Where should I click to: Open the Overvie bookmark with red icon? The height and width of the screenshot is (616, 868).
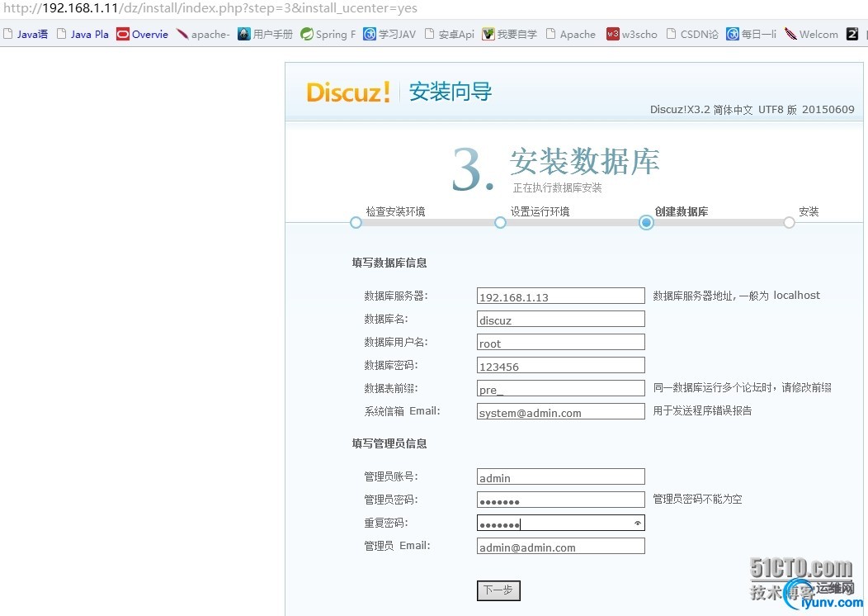[x=142, y=35]
